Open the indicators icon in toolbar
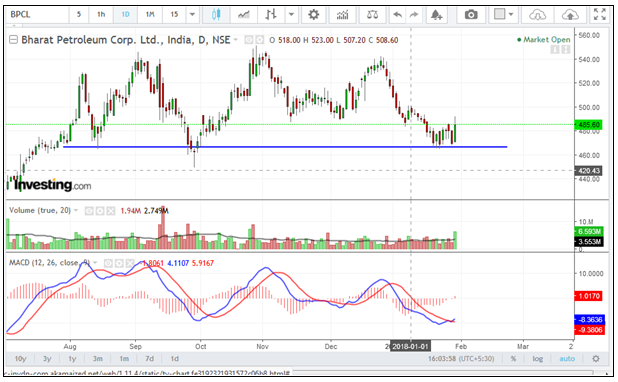This screenshot has height=382, width=618. click(343, 15)
